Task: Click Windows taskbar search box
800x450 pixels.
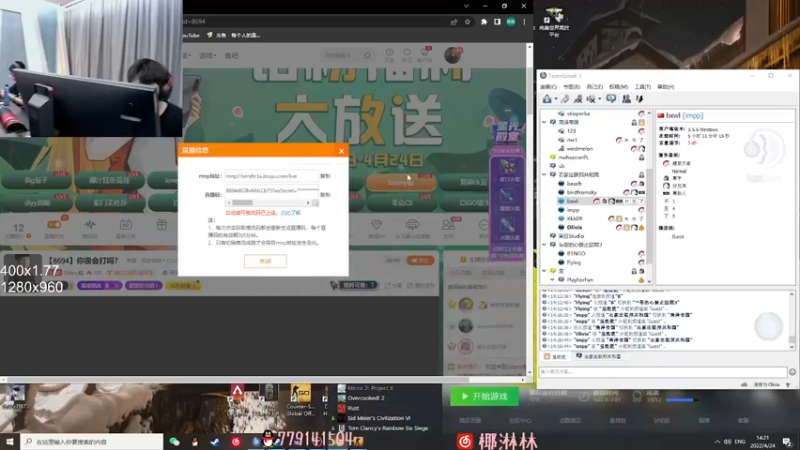Action: [92, 441]
